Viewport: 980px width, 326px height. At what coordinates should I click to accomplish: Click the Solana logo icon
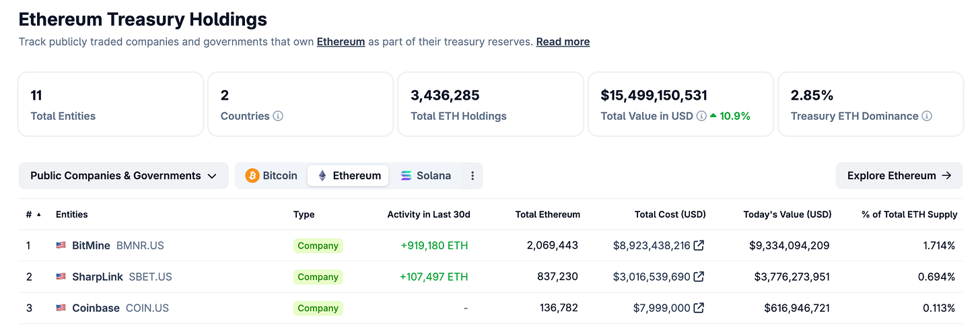tap(406, 176)
